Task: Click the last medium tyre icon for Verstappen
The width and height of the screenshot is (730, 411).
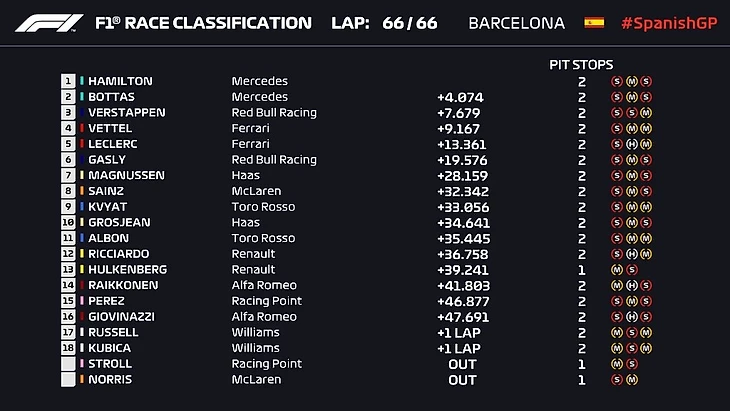Action: tap(646, 113)
